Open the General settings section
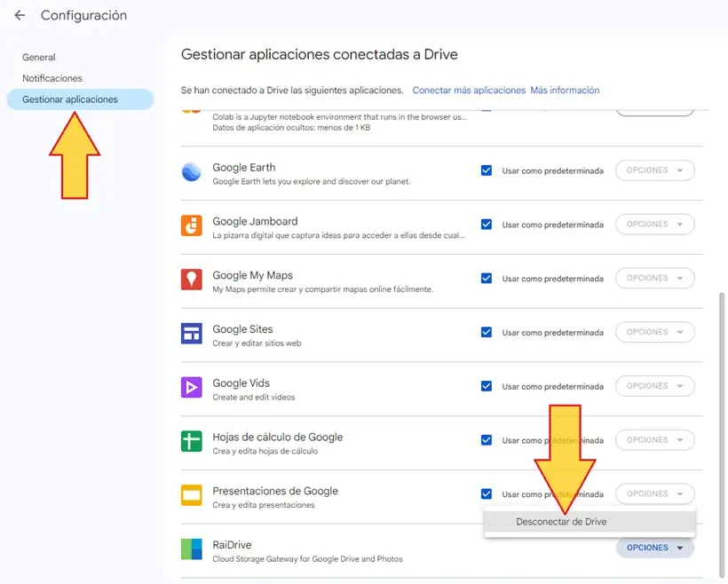This screenshot has height=584, width=728. (x=39, y=57)
